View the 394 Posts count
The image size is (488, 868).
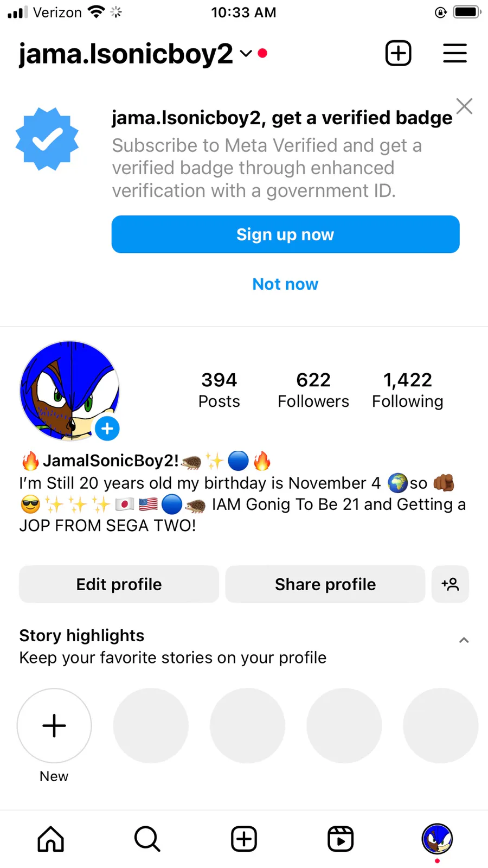[x=219, y=390]
